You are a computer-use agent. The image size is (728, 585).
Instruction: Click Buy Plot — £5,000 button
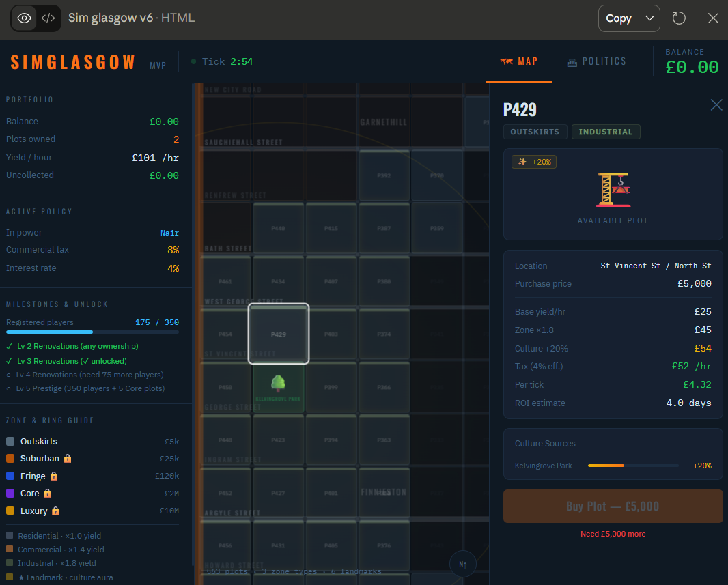tap(613, 506)
